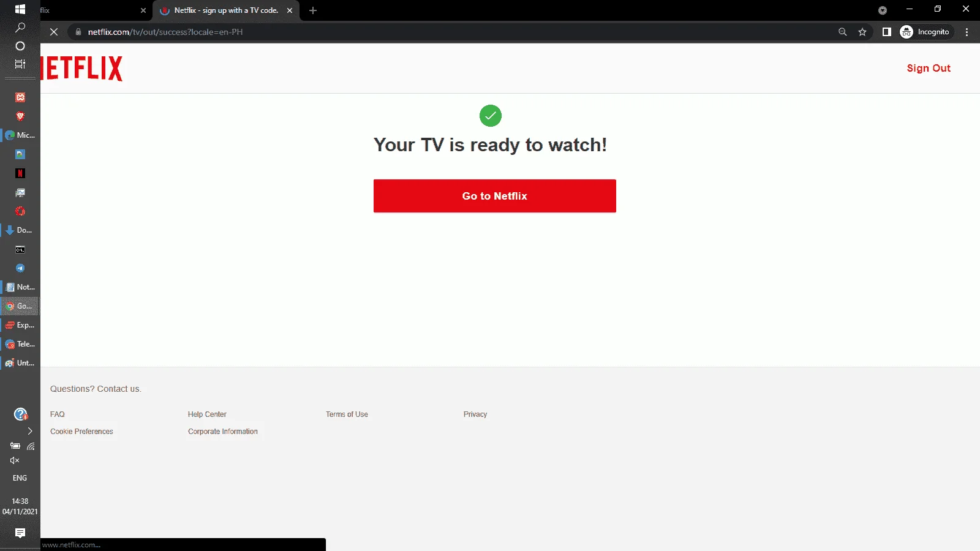Screen dimensions: 980x551
Task: Close the first browser tab ending in 'flix'
Action: coord(143,10)
